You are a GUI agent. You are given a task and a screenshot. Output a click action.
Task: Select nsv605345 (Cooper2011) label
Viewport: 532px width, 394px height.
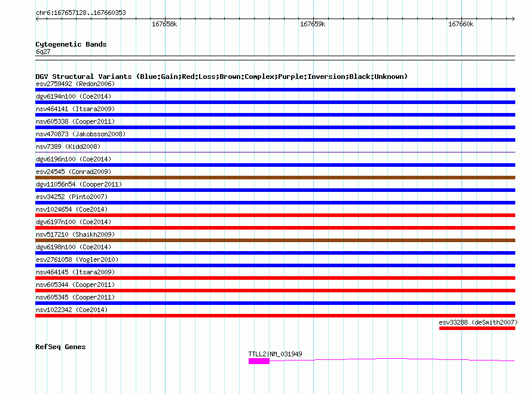[75, 297]
